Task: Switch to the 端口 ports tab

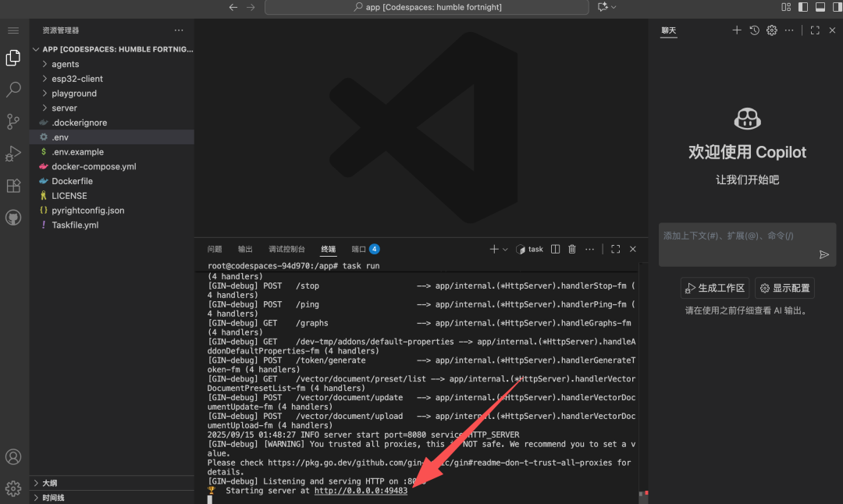Action: click(359, 249)
